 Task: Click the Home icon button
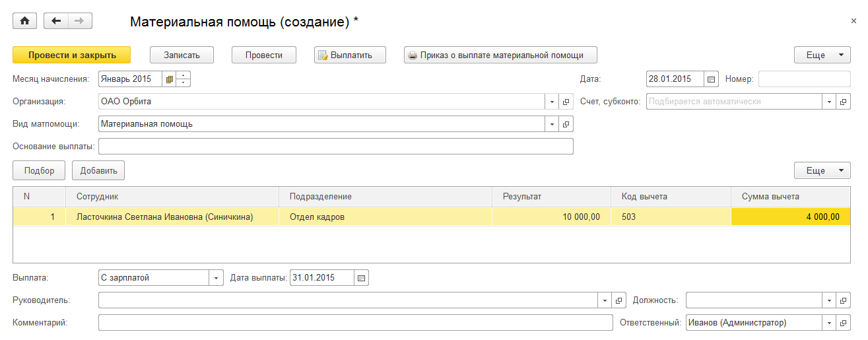pyautogui.click(x=25, y=21)
